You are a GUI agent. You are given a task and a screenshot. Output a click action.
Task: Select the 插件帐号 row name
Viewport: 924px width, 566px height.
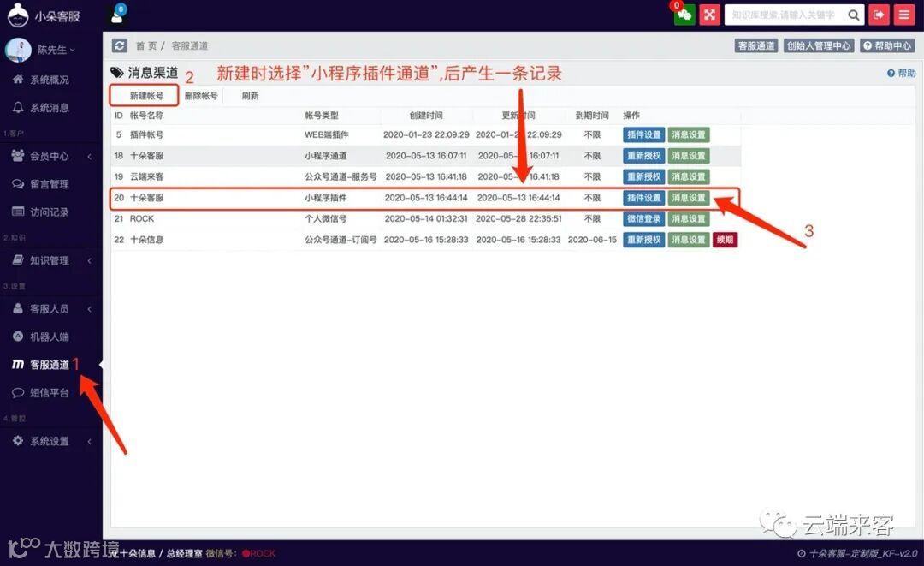tap(147, 135)
